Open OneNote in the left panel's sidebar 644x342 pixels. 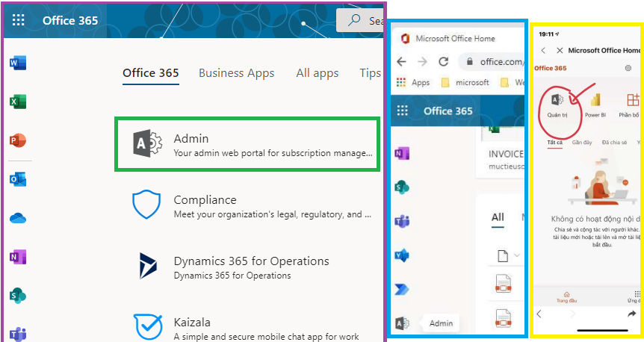[x=18, y=257]
